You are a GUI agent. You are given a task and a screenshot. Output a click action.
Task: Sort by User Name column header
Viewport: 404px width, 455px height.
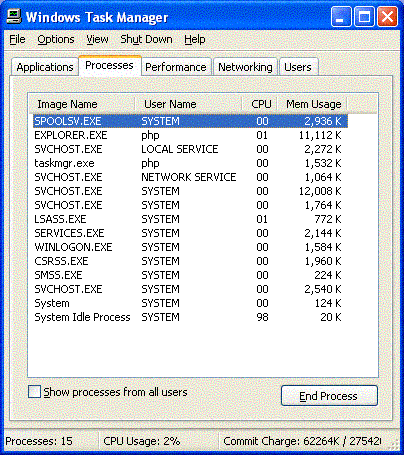(x=188, y=104)
